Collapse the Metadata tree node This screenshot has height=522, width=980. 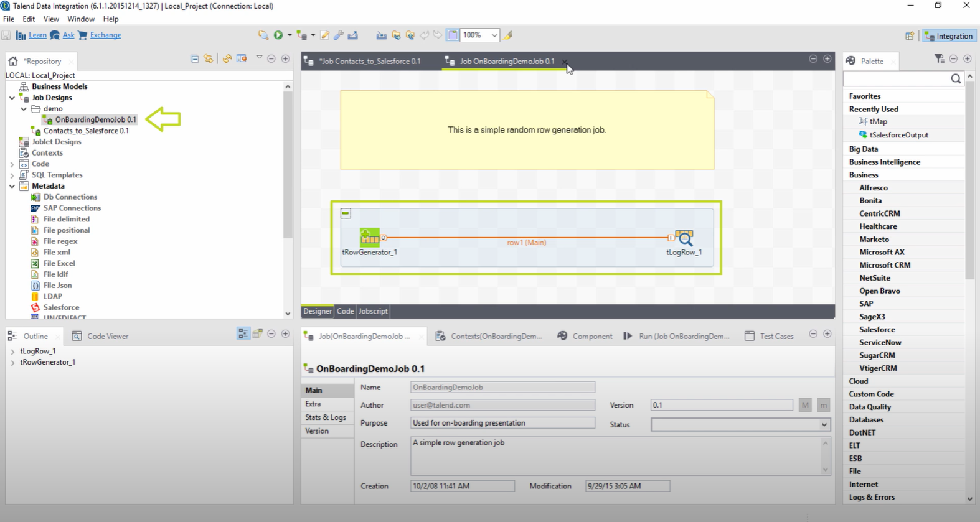click(12, 186)
